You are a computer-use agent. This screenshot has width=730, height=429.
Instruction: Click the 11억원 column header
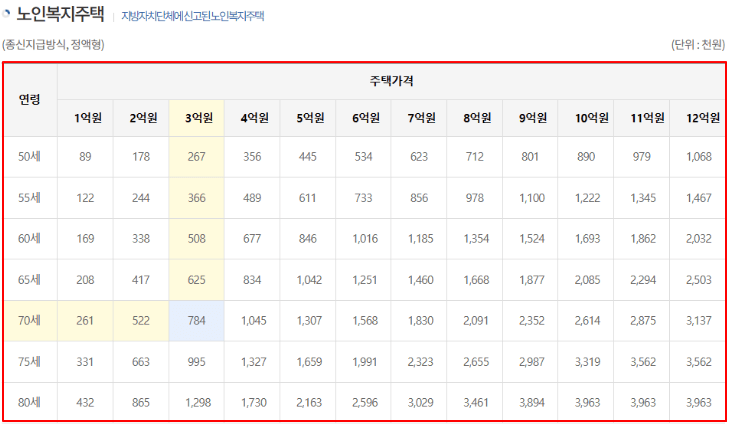pyautogui.click(x=642, y=118)
